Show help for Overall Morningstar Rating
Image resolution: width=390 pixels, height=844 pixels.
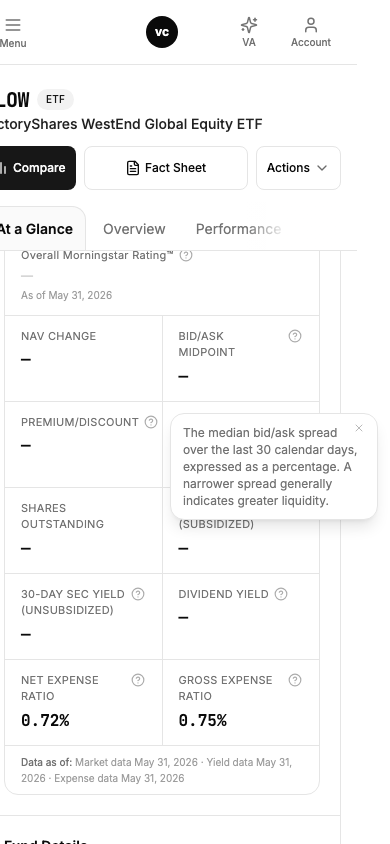click(x=186, y=256)
